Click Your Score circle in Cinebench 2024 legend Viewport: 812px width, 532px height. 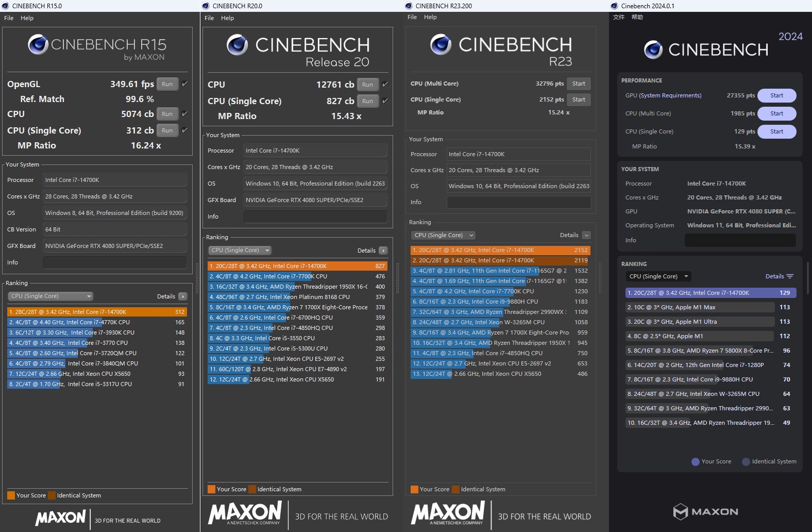(696, 462)
